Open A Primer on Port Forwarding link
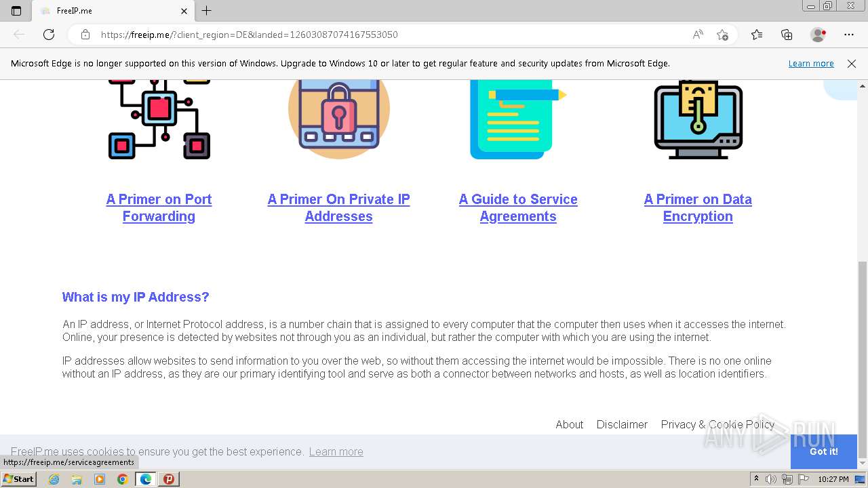 (159, 207)
